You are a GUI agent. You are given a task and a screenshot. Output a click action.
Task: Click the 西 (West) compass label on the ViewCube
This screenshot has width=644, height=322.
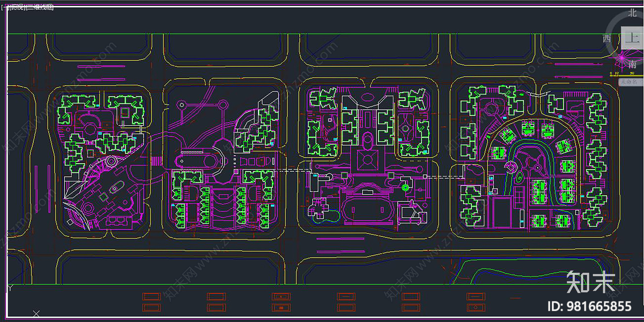[x=607, y=39]
